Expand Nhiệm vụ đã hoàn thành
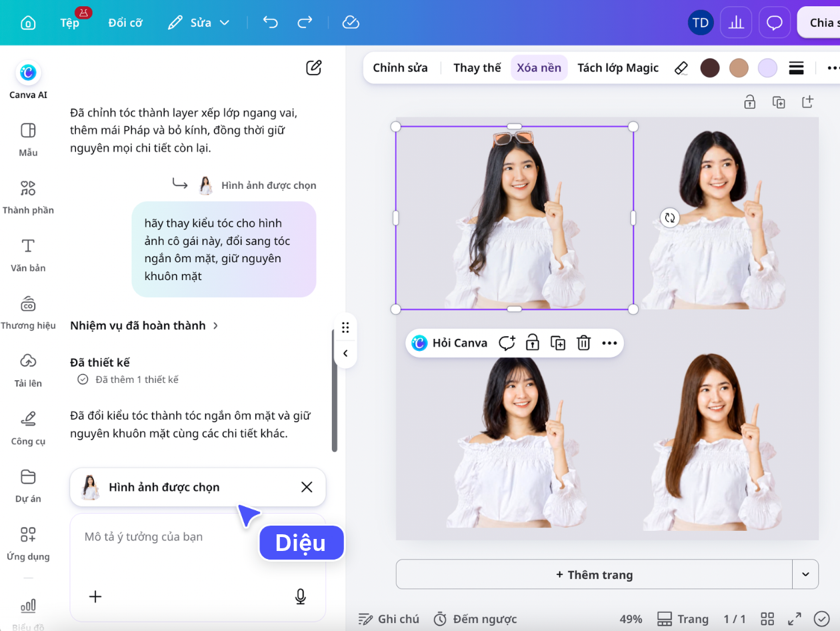The height and width of the screenshot is (631, 840). 144,326
